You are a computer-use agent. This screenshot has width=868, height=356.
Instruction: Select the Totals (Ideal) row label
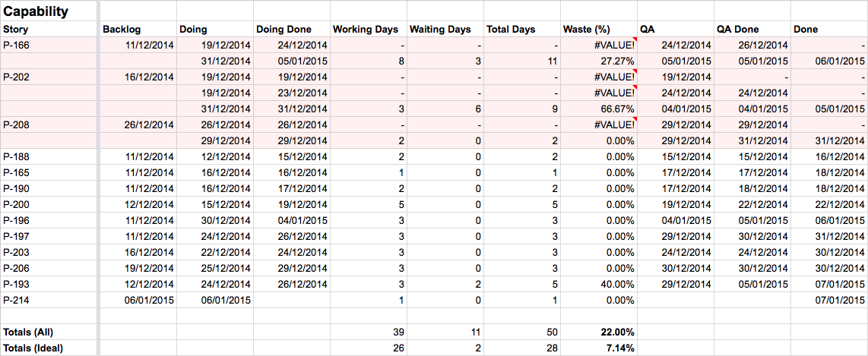coord(33,348)
